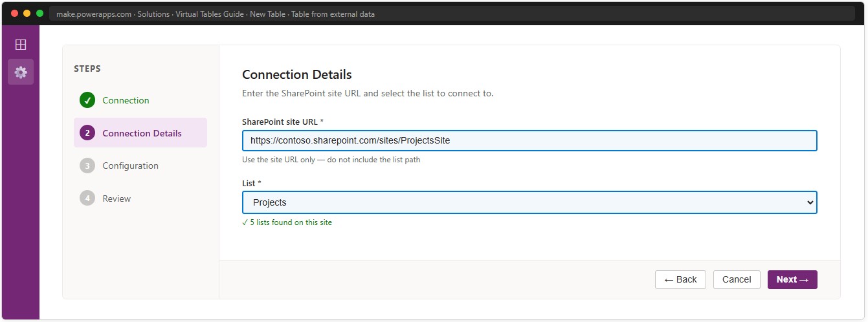Cancel the table creation wizard

[737, 279]
